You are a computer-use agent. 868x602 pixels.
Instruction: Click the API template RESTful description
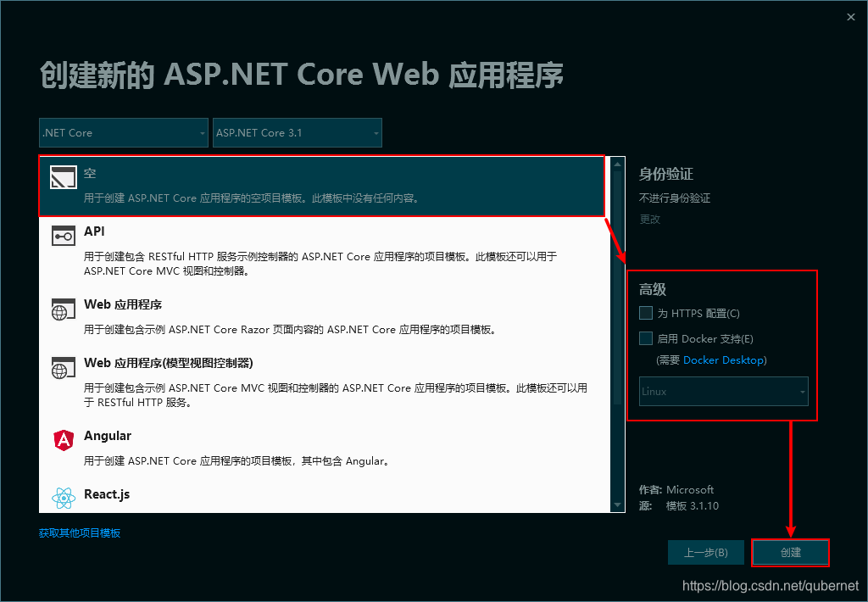click(x=320, y=264)
